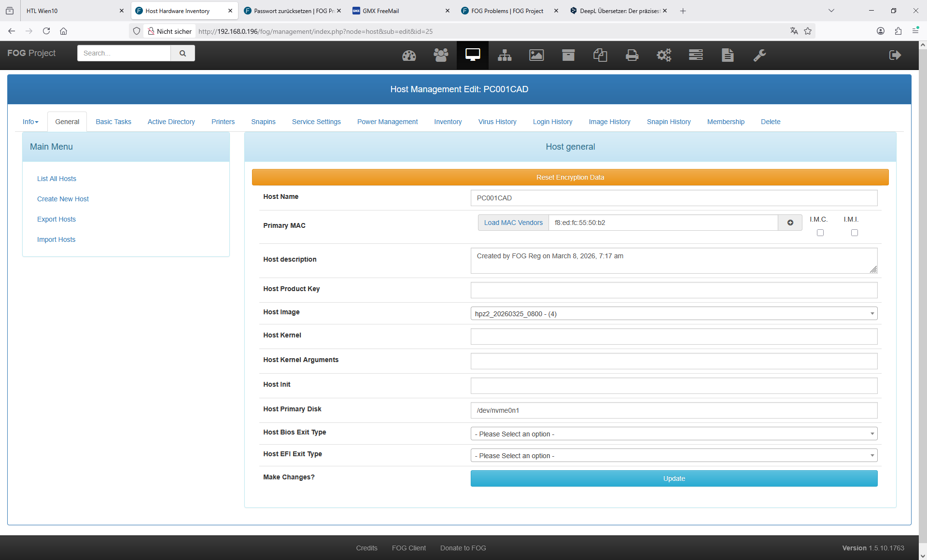
Task: Click the logout icon in FOG header
Action: pyautogui.click(x=895, y=56)
